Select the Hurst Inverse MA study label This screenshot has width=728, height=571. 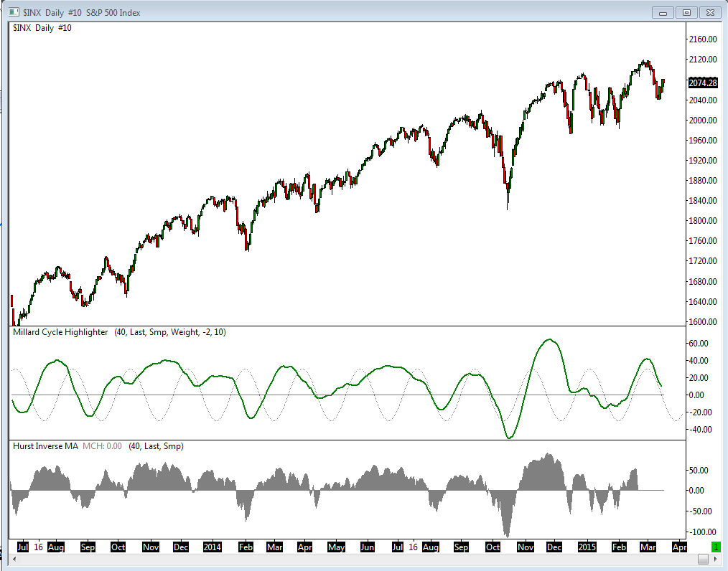(x=45, y=446)
